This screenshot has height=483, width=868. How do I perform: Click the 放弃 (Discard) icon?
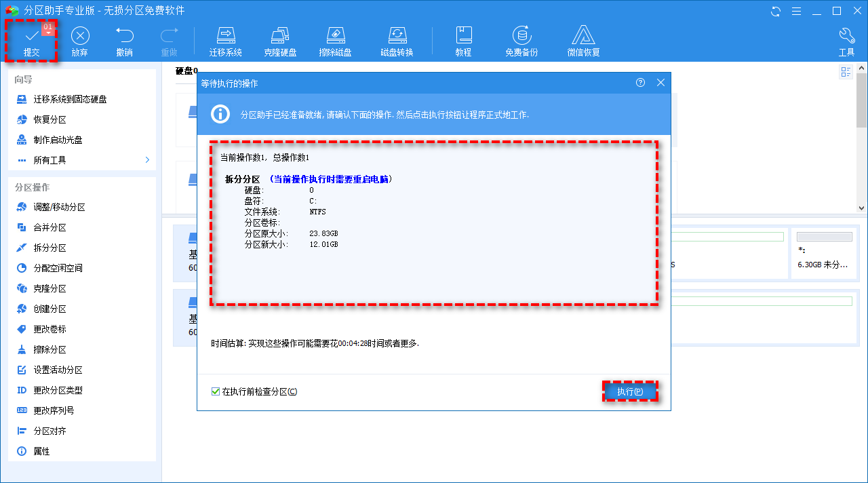pyautogui.click(x=81, y=39)
